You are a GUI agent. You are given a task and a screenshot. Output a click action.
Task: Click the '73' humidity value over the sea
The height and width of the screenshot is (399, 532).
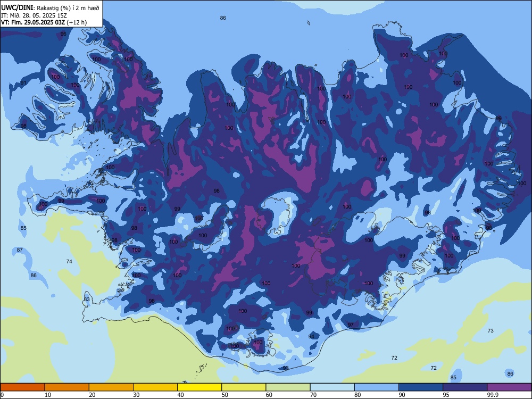coord(491,330)
